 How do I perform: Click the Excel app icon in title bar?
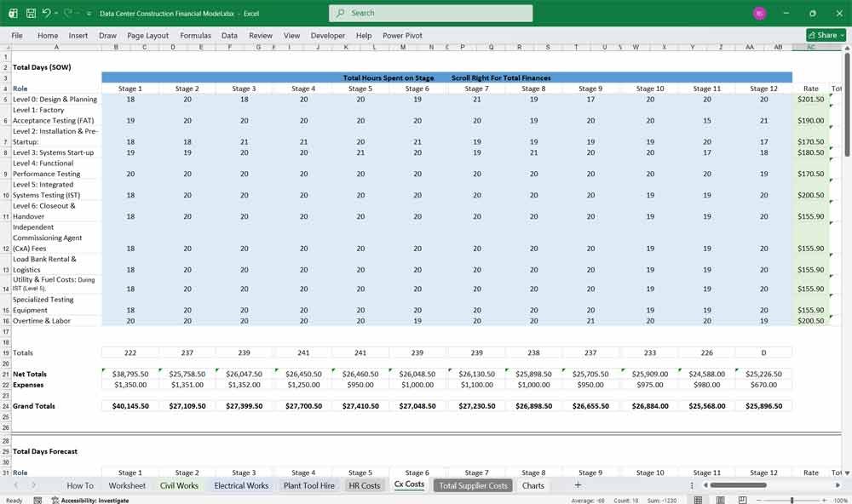pos(13,13)
